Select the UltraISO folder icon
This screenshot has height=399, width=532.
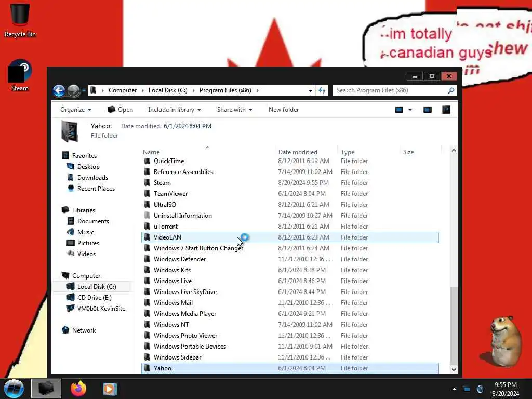coord(147,205)
